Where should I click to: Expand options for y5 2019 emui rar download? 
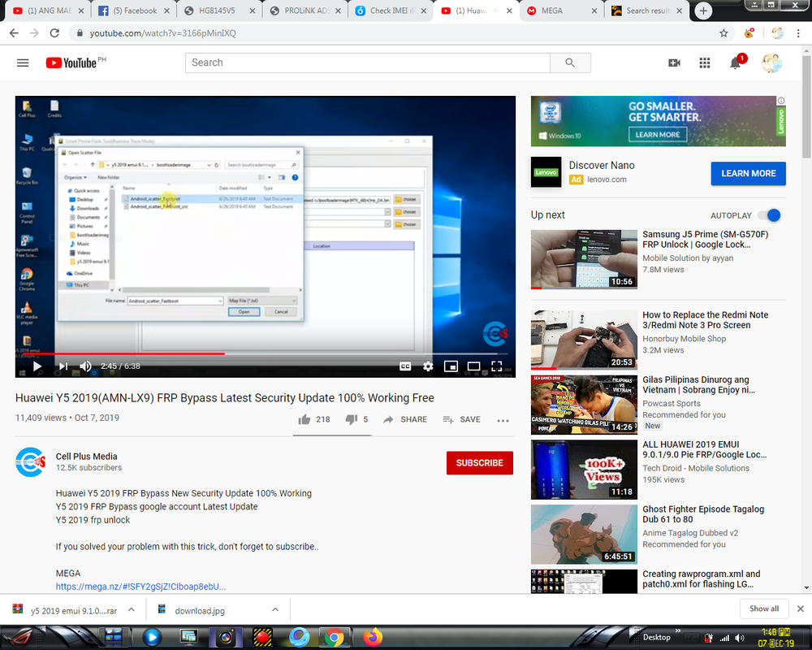[132, 610]
